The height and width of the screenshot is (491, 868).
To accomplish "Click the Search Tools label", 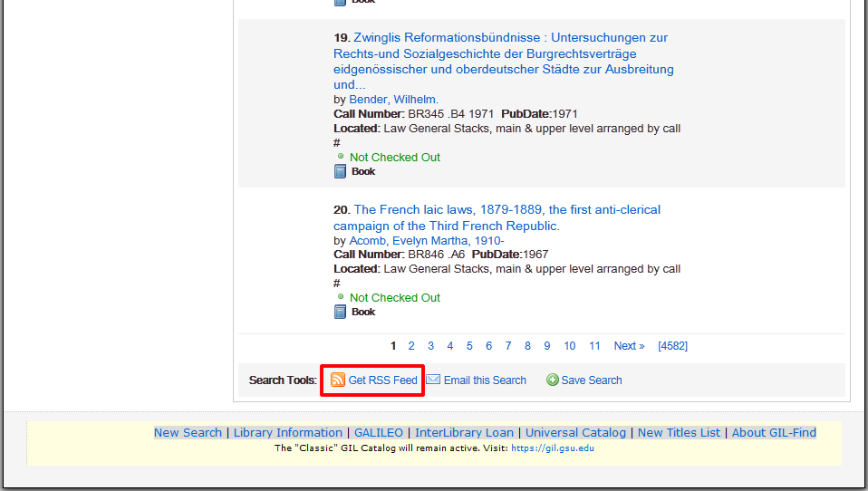I will pos(283,380).
